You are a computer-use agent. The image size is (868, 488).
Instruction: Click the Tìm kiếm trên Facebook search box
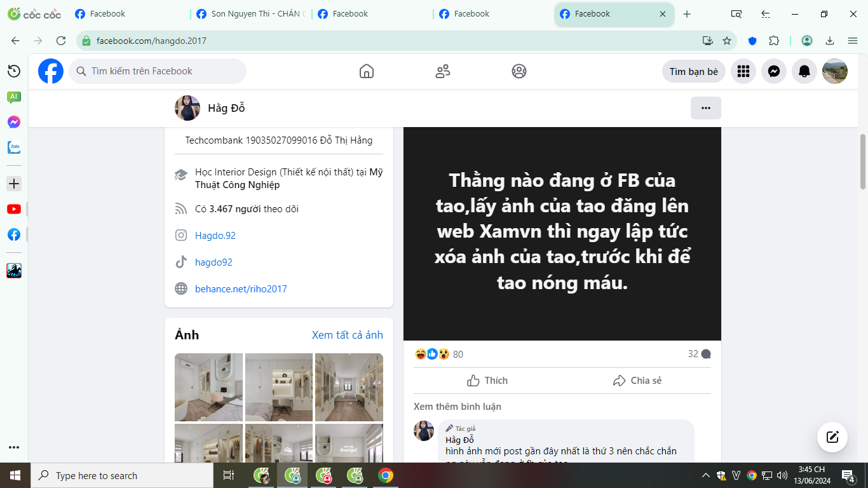tap(158, 71)
